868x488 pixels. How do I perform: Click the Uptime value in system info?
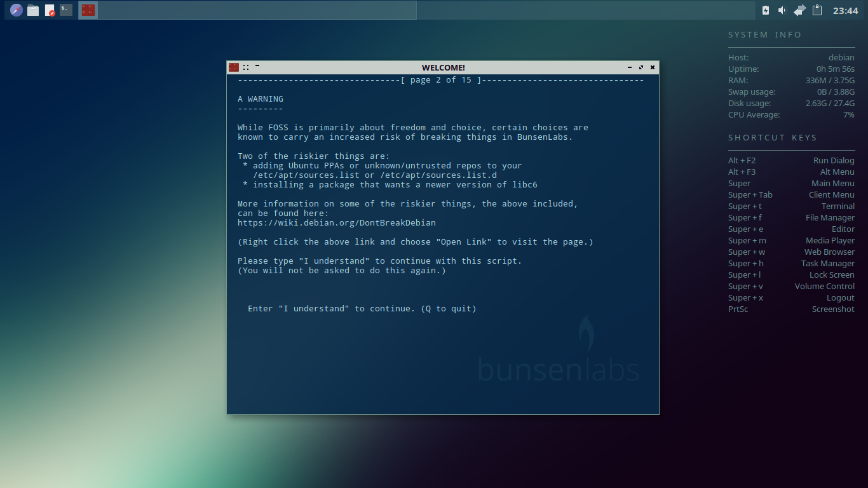pyautogui.click(x=836, y=69)
